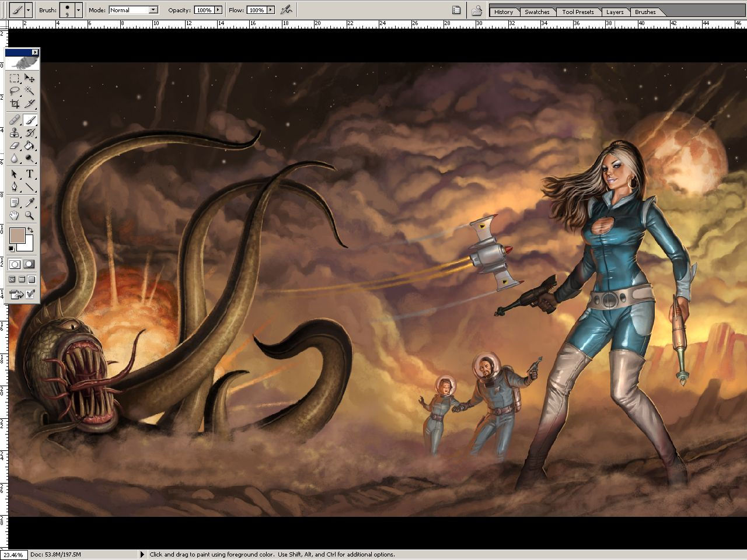This screenshot has height=560, width=747.
Task: Select the Zoom tool
Action: coord(30,215)
